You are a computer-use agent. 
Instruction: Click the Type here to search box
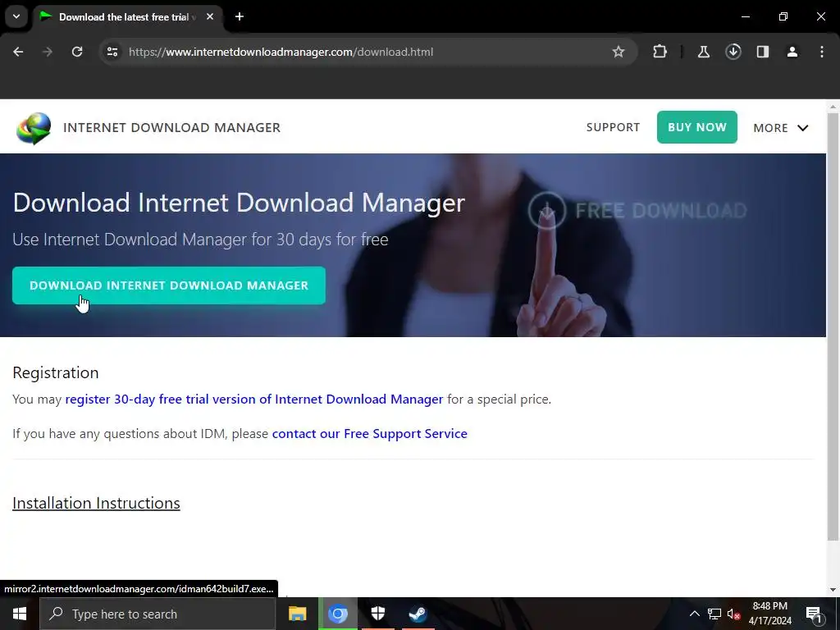click(157, 614)
